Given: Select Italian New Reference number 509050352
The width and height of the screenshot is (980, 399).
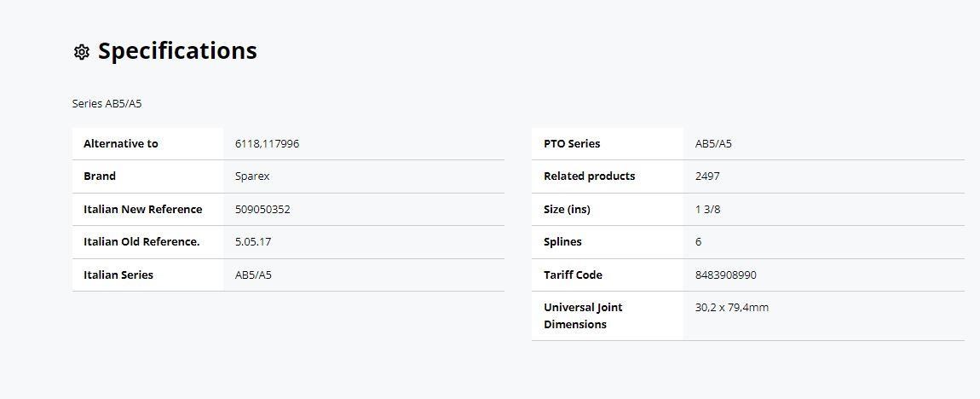Looking at the screenshot, I should (262, 210).
